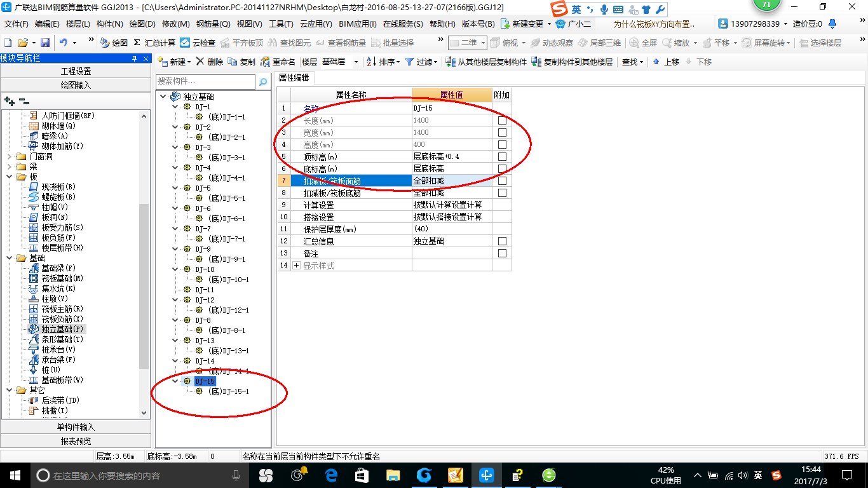Click the Windows taskbar search box

tap(139, 475)
